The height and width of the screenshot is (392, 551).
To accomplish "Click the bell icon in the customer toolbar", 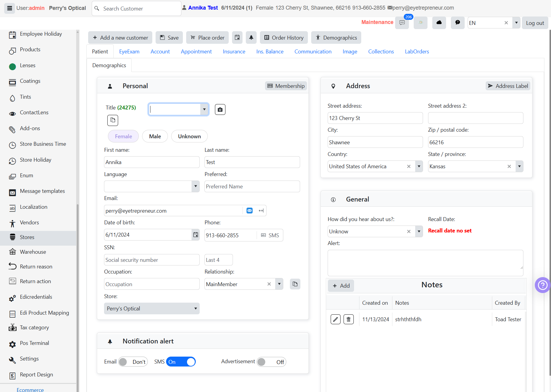I will tap(251, 37).
